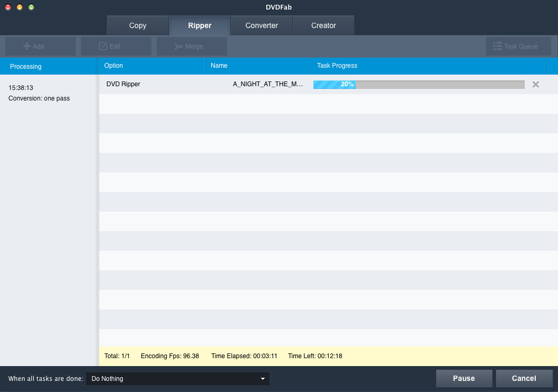The image size is (558, 392).
Task: Select the DVD Ripper task row
Action: click(x=328, y=84)
